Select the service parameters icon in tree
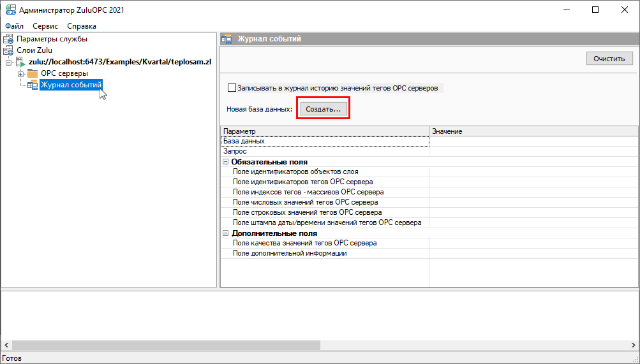This screenshot has width=640, height=364. click(8, 39)
